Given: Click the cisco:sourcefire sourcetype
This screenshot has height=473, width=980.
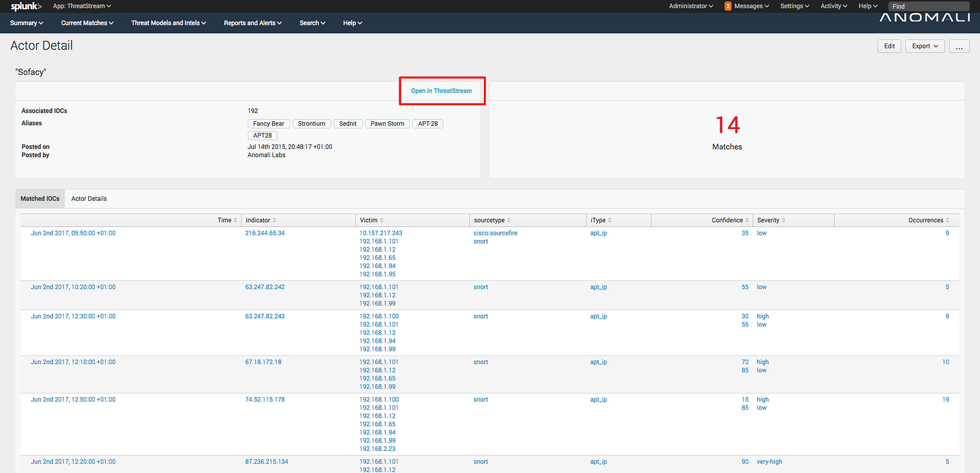Looking at the screenshot, I should (496, 233).
